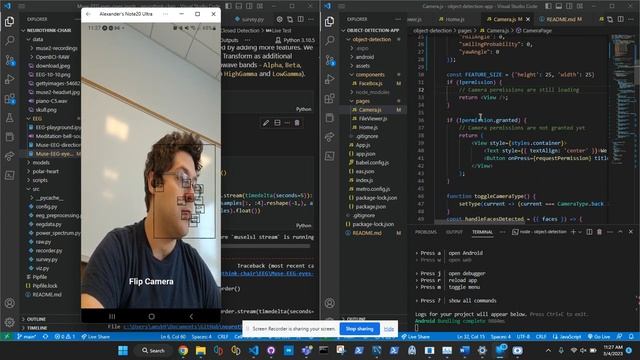Click the split cell icon in notebook cell toolbar
This screenshot has width=640, height=360.
(277, 123)
